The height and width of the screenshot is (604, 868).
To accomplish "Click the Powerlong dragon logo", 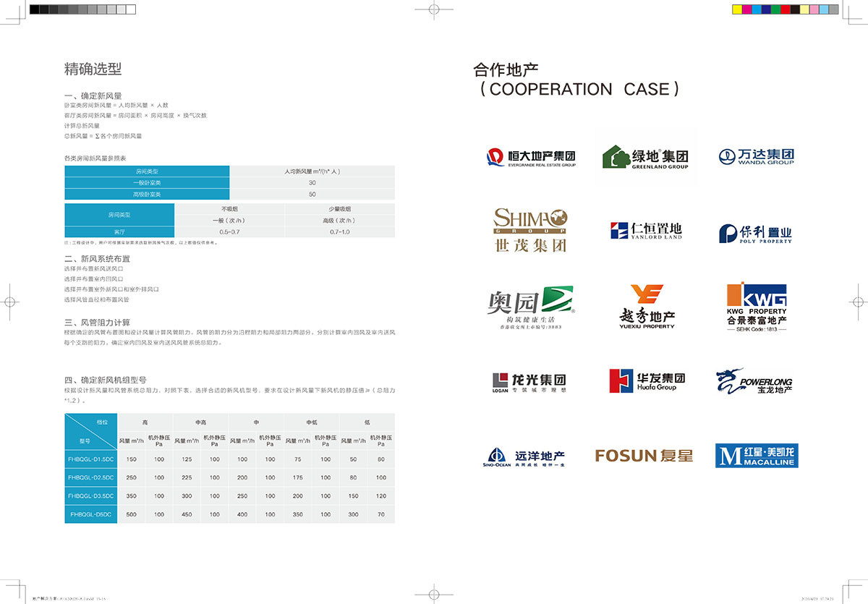I will pos(754,381).
